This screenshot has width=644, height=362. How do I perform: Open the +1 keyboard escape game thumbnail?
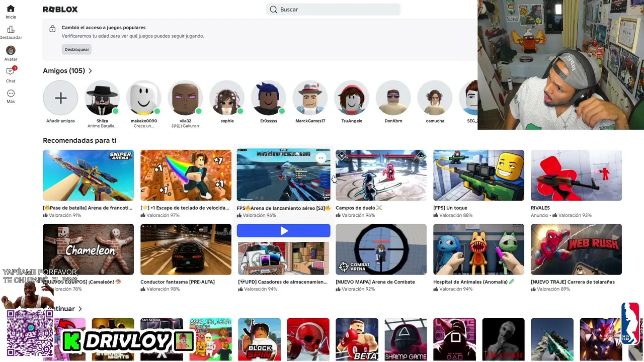tap(186, 175)
